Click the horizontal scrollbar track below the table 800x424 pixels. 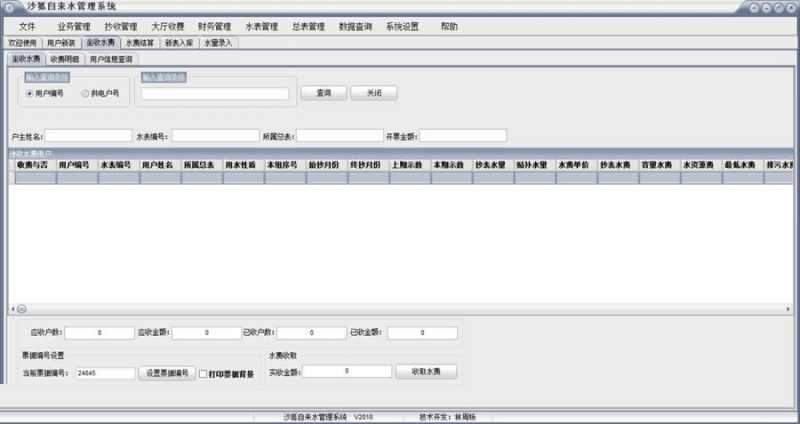click(400, 308)
